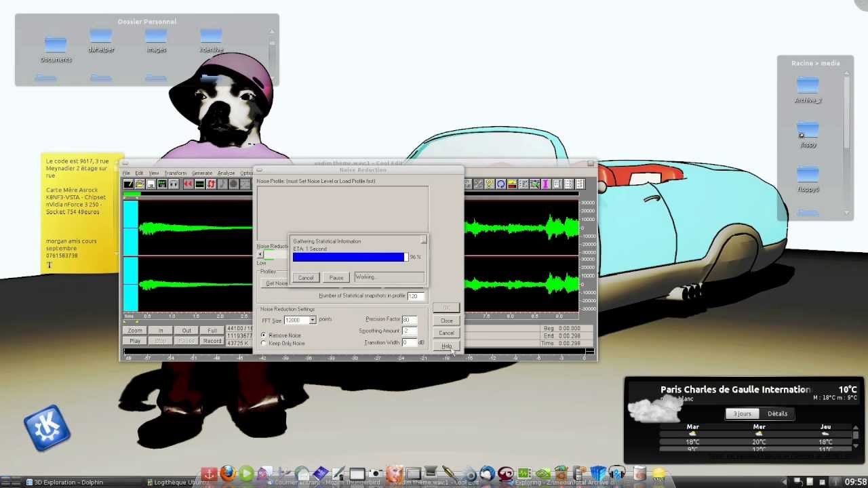The height and width of the screenshot is (488, 868).
Task: Open Firefox from the bottom dock
Action: (x=228, y=473)
